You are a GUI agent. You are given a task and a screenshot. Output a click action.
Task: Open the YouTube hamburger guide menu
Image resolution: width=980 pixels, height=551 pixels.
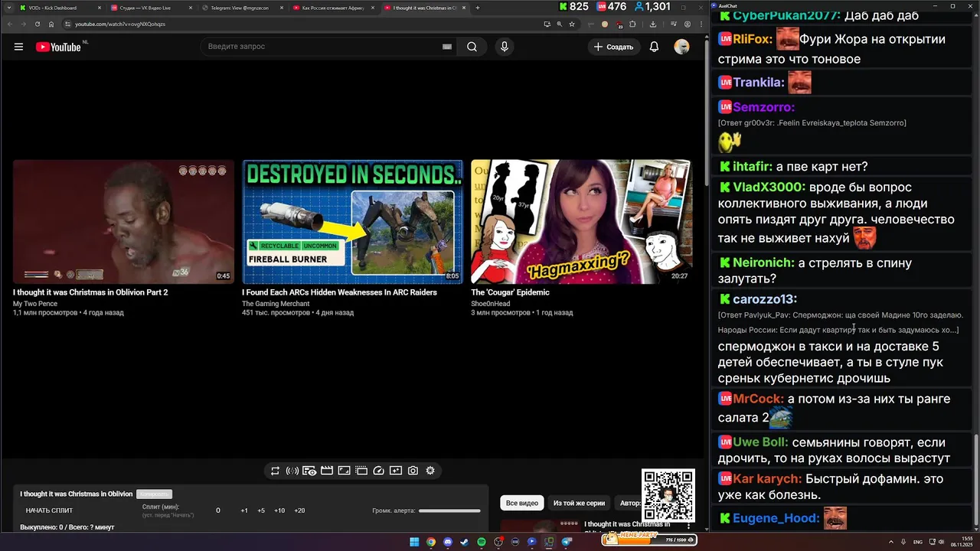pyautogui.click(x=18, y=47)
